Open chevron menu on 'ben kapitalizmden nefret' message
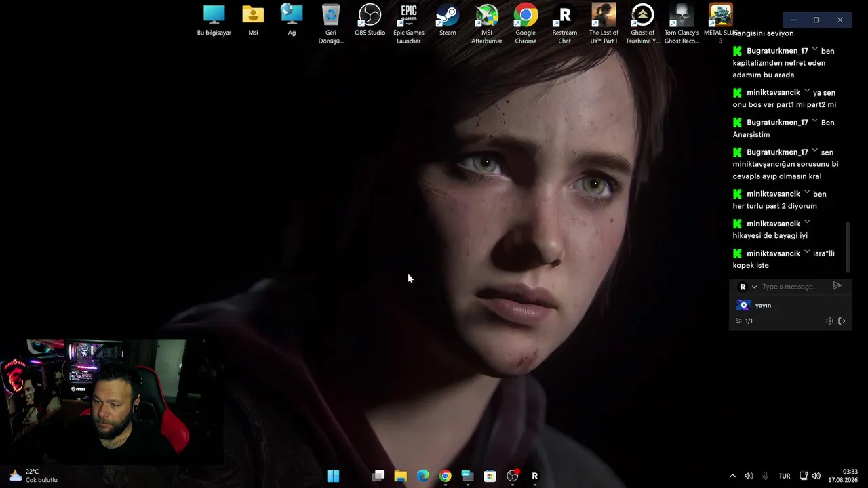The width and height of the screenshot is (868, 488). tap(814, 50)
